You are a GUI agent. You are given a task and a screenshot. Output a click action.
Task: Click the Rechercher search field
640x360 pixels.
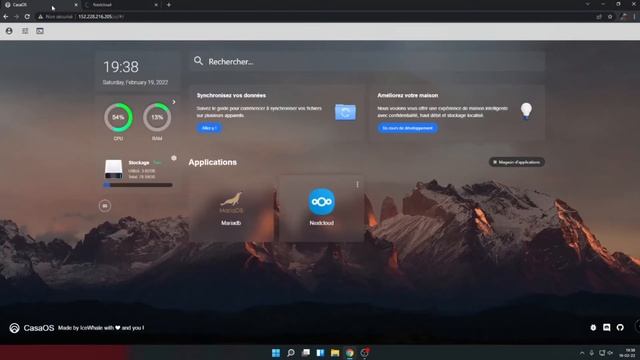tap(367, 62)
